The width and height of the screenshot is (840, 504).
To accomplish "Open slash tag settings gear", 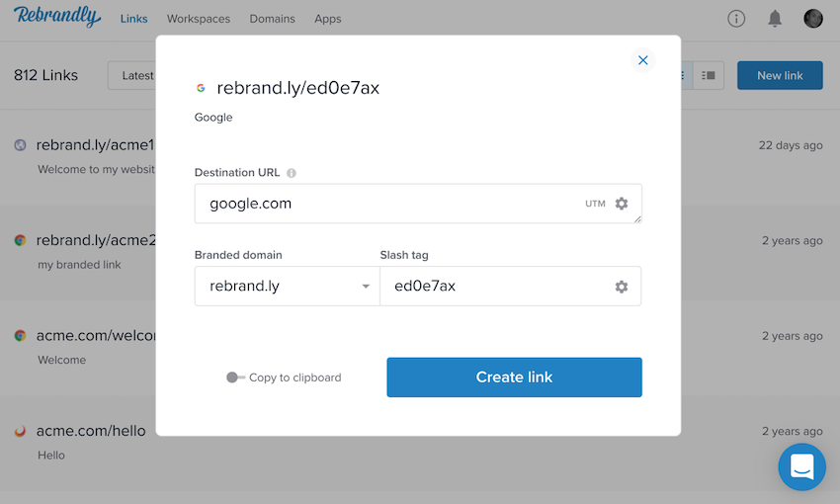I will 621,287.
